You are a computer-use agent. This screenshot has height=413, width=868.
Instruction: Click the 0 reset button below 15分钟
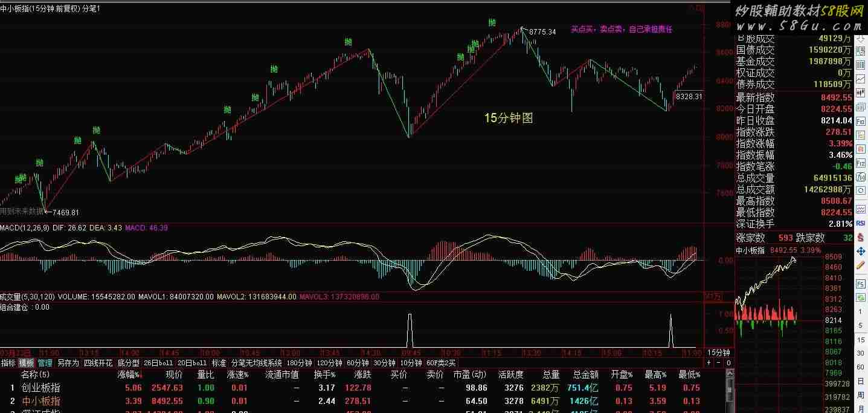pos(728,363)
